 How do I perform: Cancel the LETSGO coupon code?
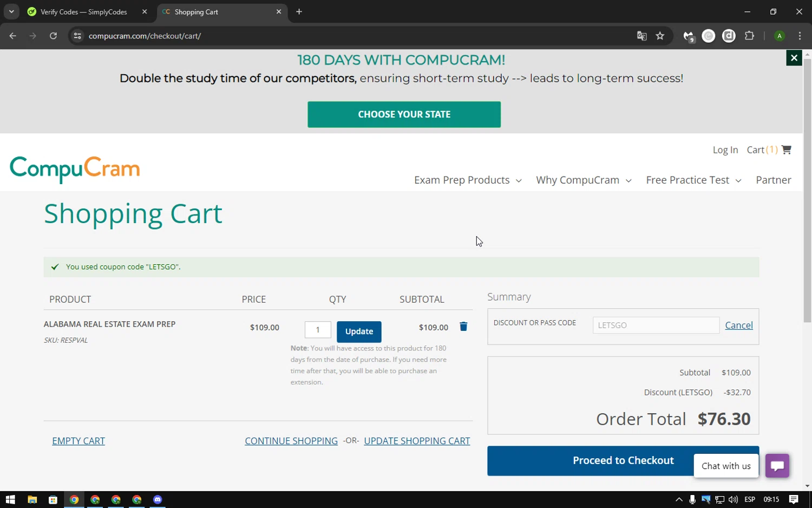pos(739,325)
